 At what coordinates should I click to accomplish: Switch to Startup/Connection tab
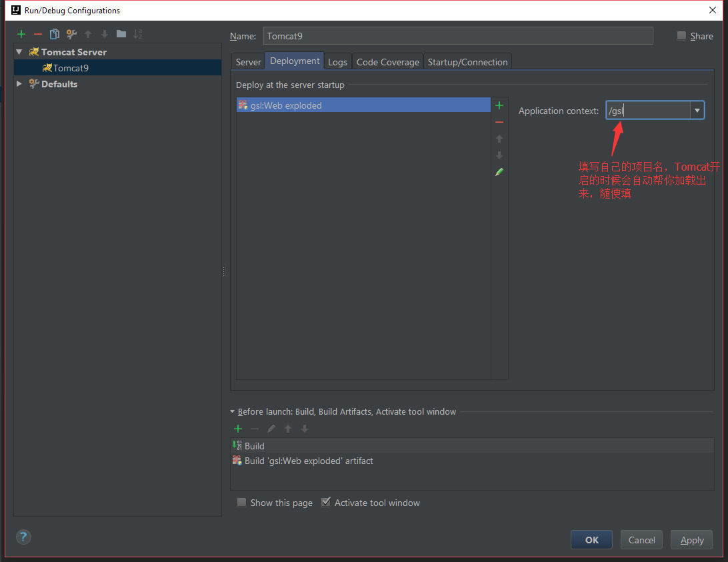coord(467,62)
